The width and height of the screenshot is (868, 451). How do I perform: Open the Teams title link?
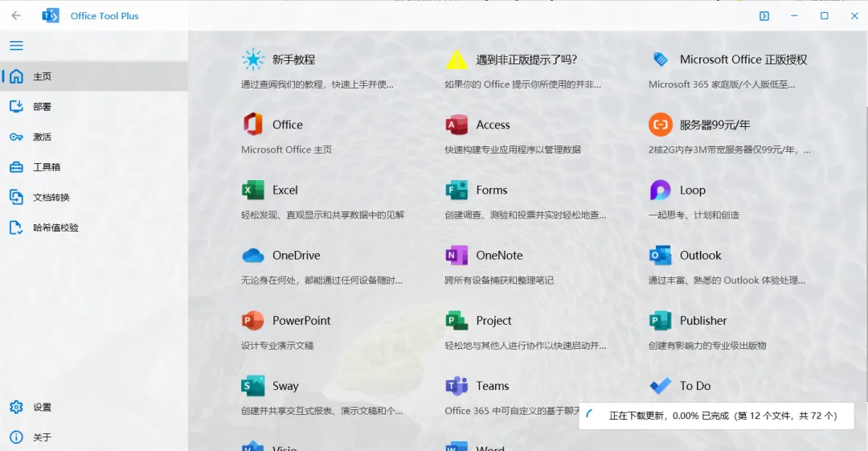[492, 386]
